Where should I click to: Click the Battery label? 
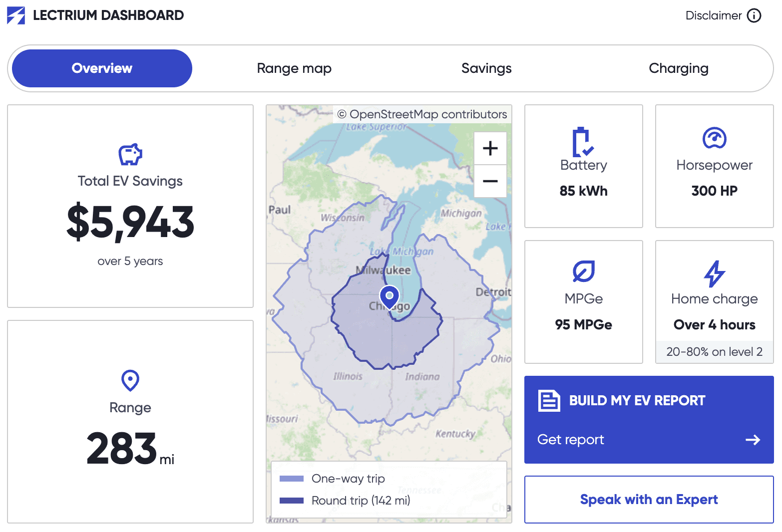click(584, 165)
